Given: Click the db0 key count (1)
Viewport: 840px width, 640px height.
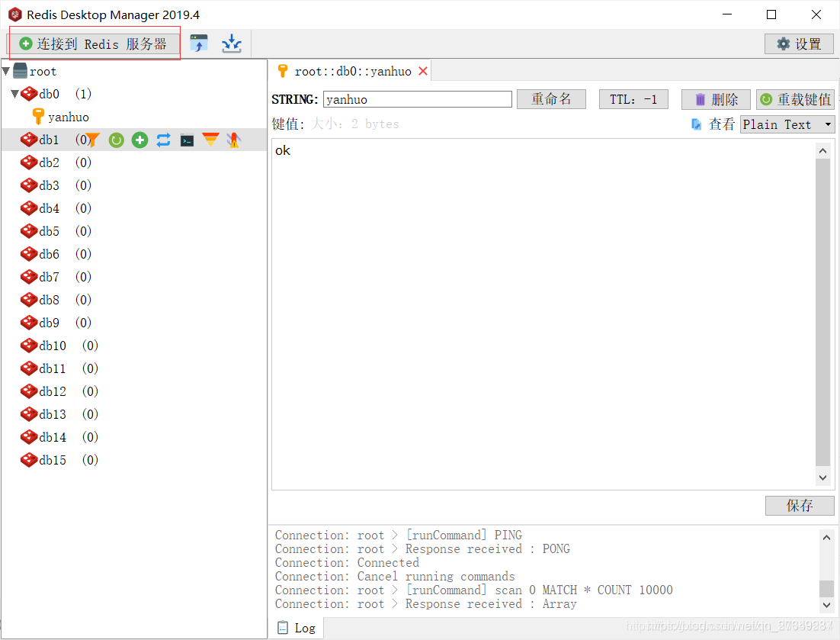Looking at the screenshot, I should pyautogui.click(x=83, y=94).
